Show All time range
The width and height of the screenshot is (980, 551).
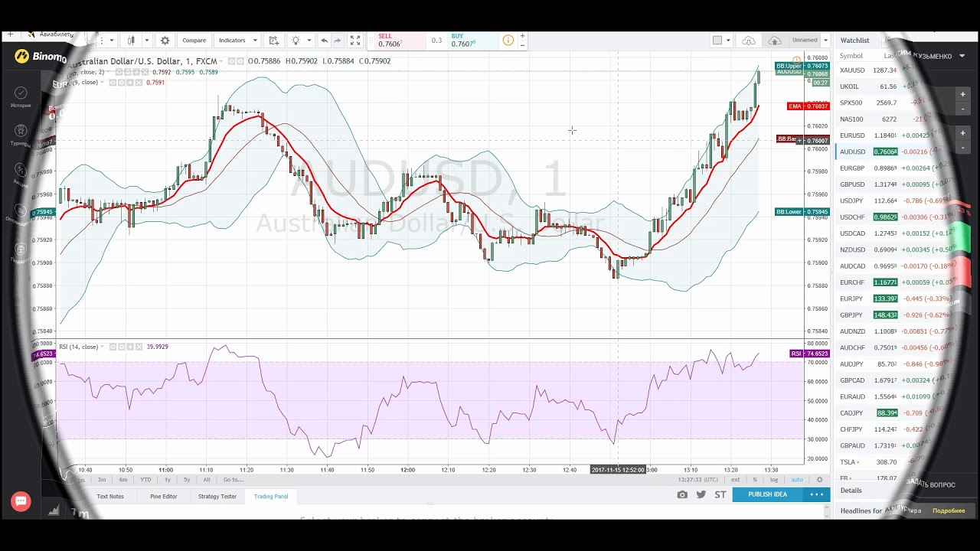click(207, 480)
